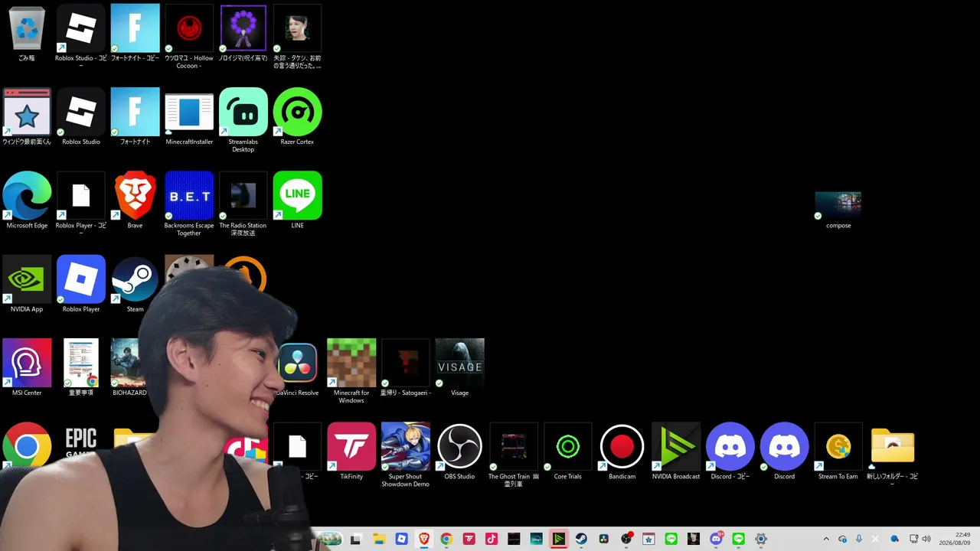Open Roblox from the taskbar
Screen dimensions: 980x551
[x=401, y=539]
